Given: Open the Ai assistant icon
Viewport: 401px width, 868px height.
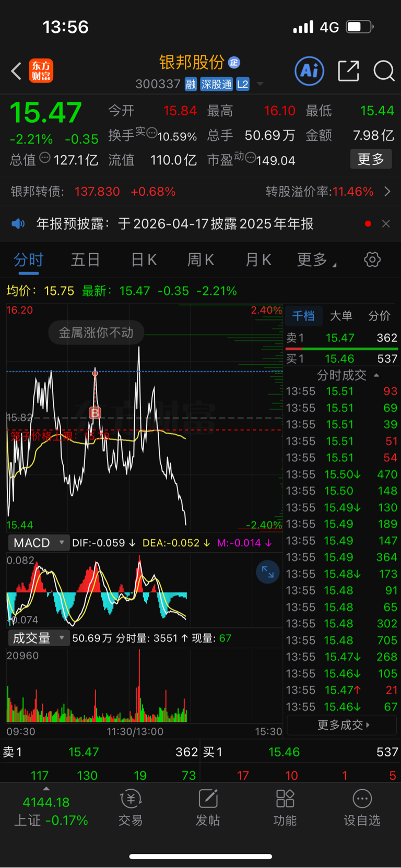Looking at the screenshot, I should point(310,71).
